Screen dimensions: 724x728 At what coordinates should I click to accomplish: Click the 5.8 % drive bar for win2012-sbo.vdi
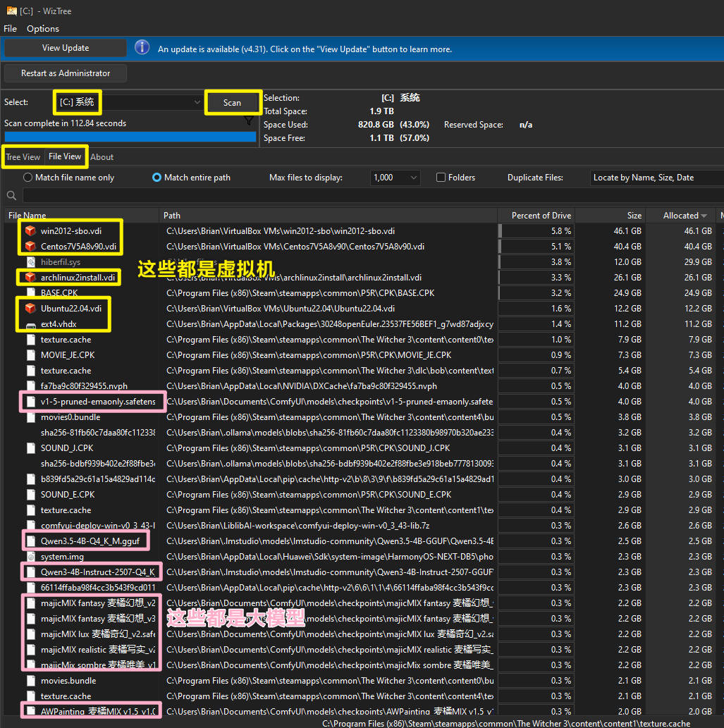point(536,230)
